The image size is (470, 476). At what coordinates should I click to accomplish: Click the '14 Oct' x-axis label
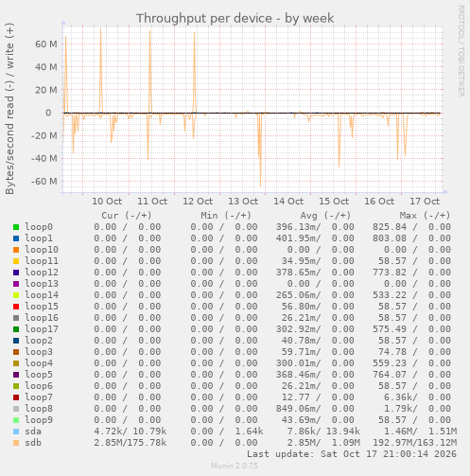pos(288,201)
